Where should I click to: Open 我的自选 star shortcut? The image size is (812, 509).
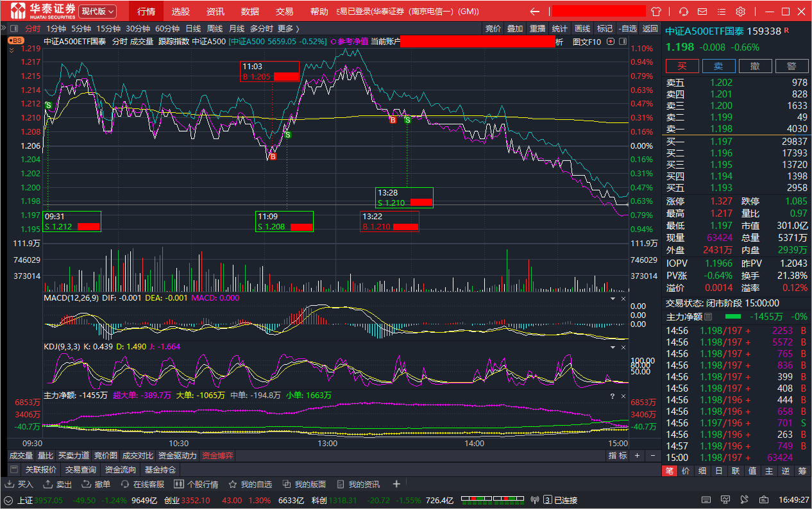pyautogui.click(x=250, y=484)
